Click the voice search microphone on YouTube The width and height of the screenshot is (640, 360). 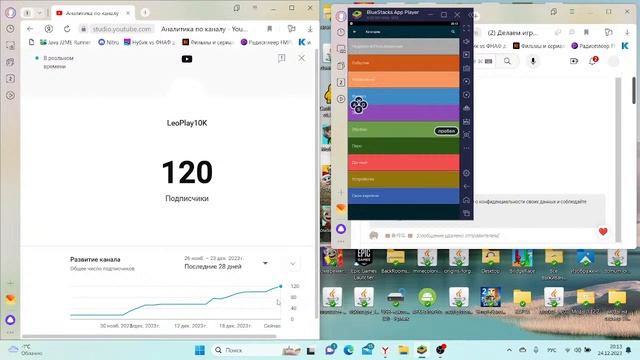[x=533, y=61]
